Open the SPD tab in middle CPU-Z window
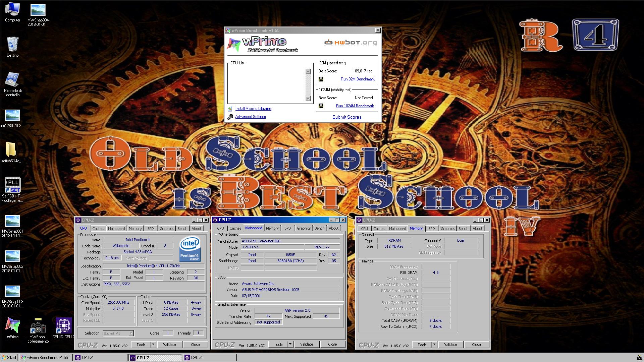 tap(288, 228)
